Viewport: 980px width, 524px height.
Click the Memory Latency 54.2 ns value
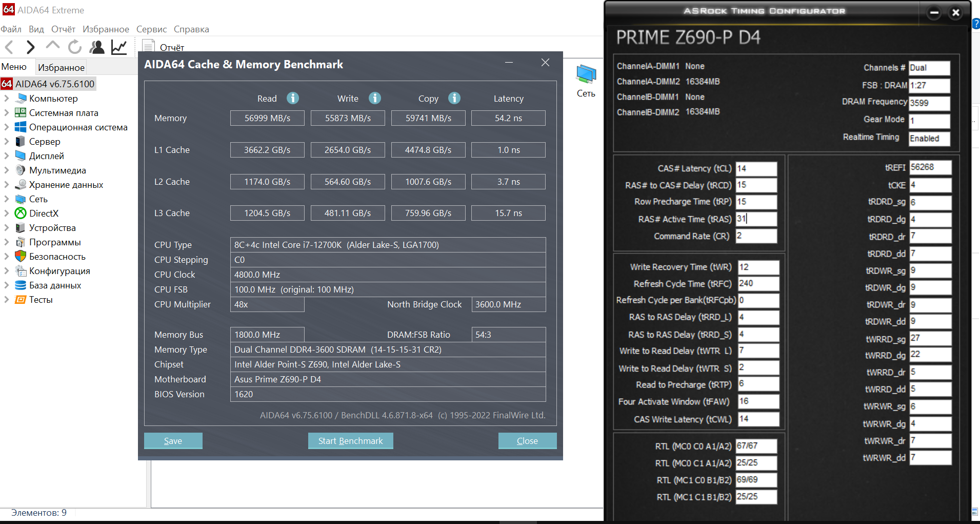(508, 118)
